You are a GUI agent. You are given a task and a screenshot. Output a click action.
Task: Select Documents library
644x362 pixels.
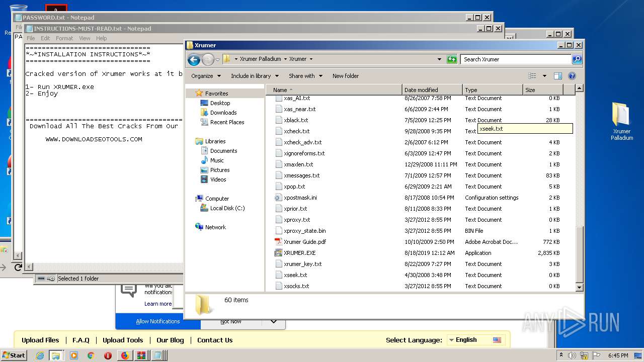point(223,151)
